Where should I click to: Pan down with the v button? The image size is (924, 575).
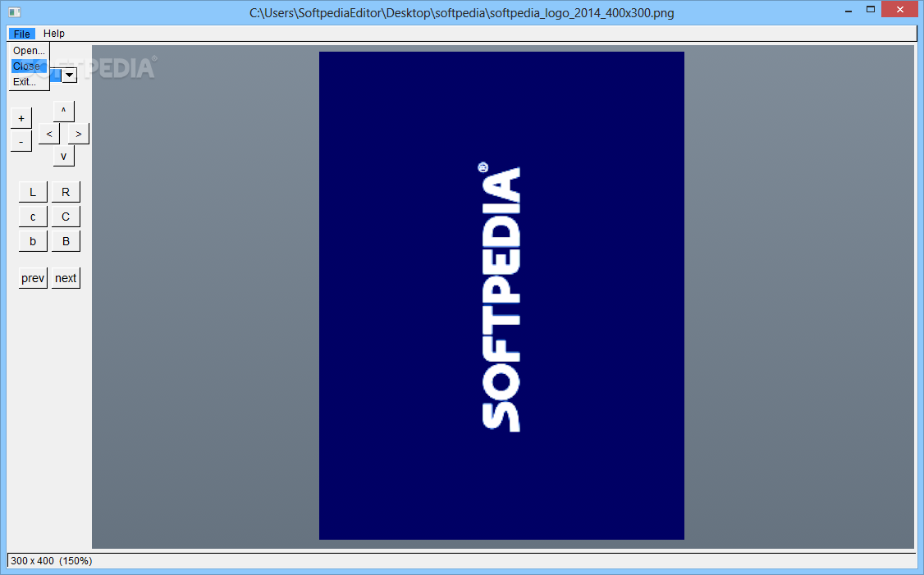coord(64,156)
